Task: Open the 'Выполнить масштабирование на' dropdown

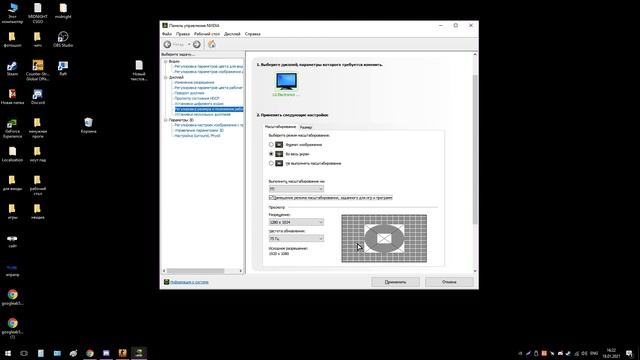Action: click(x=296, y=189)
